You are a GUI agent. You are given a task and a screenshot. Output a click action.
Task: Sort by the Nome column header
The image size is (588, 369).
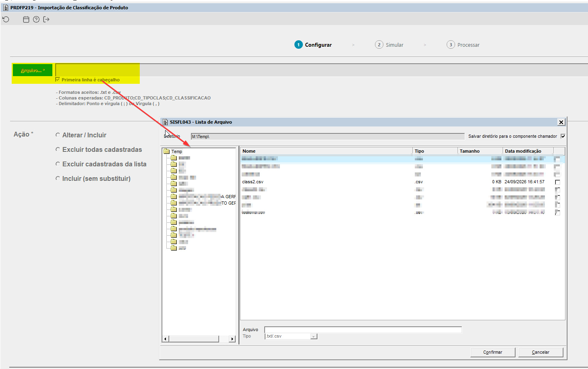[326, 151]
